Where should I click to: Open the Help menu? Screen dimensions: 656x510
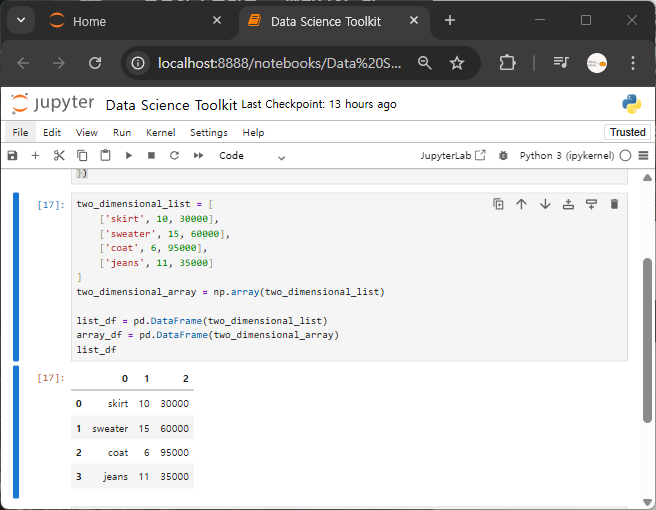point(253,133)
